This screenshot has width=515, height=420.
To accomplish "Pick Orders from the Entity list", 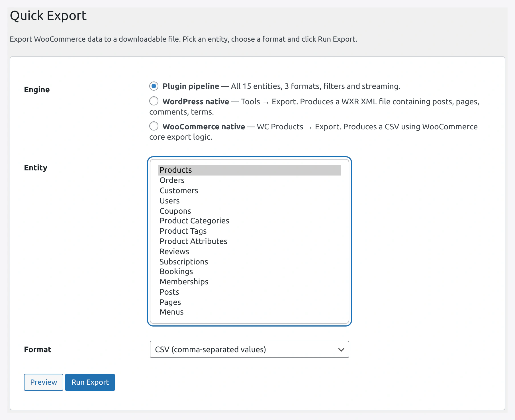I will (x=249, y=180).
